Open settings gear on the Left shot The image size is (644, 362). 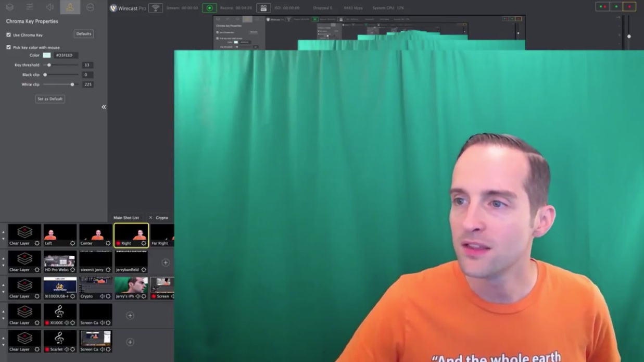point(72,243)
